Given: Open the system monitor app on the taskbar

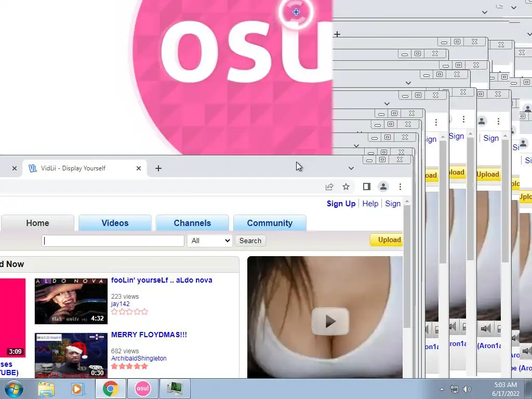Looking at the screenshot, I should pyautogui.click(x=175, y=389).
